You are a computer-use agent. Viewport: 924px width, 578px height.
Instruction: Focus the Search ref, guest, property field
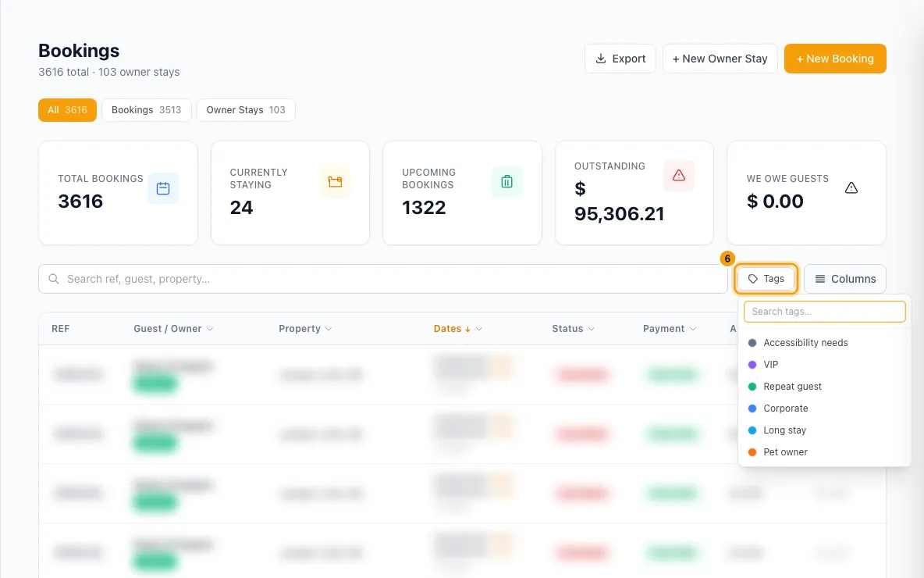click(x=383, y=279)
